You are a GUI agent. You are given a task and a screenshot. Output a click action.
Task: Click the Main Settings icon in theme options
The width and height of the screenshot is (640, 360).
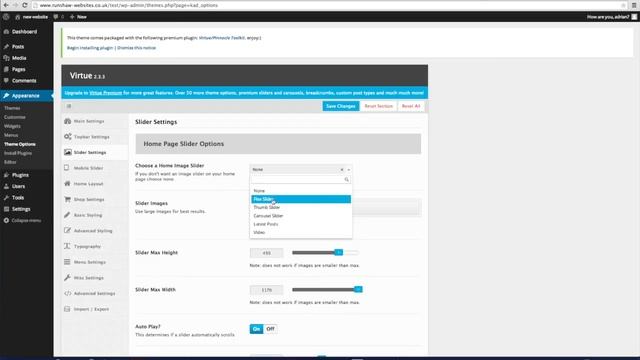(68, 121)
